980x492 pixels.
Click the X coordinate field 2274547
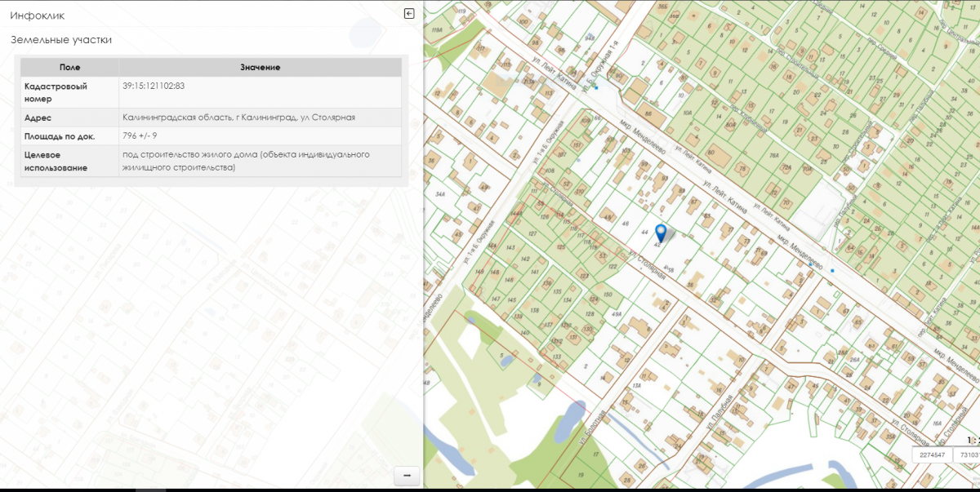coord(932,454)
